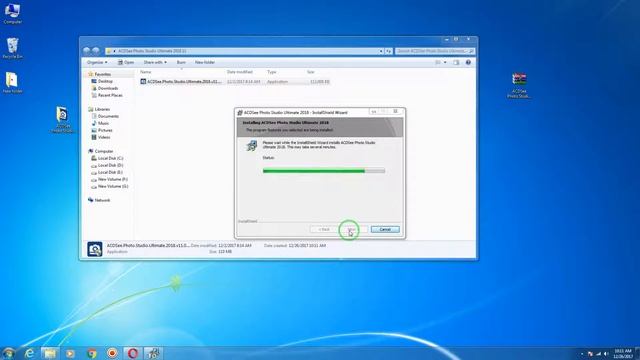Screen dimensions: 640x360
Task: Select the ACDSee Photo Studio Ultimate setup file
Action: [235, 82]
